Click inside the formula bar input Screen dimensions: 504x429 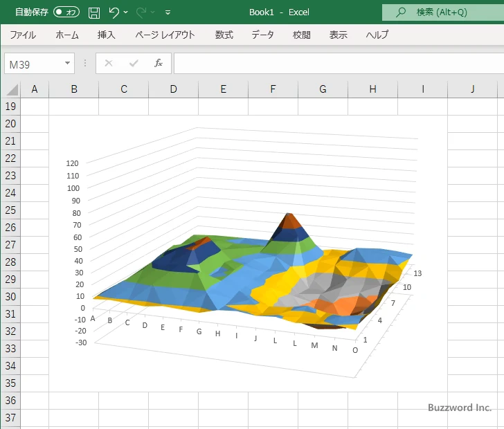coord(339,63)
